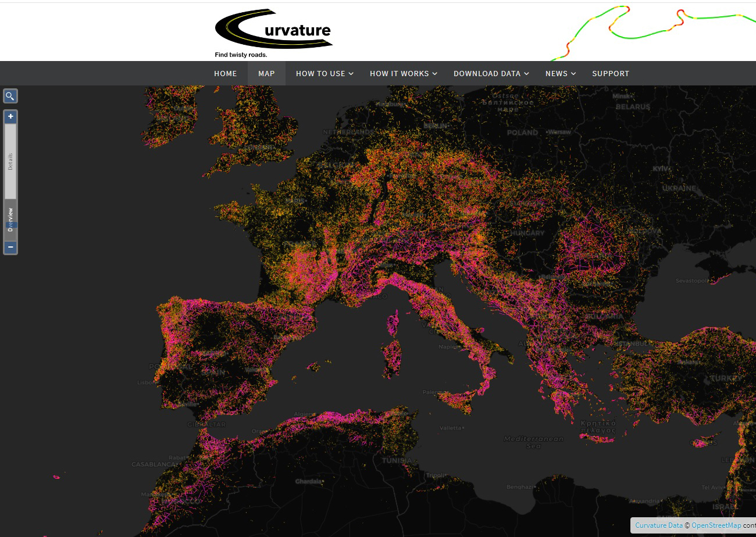Open the News dropdown menu

[560, 74]
